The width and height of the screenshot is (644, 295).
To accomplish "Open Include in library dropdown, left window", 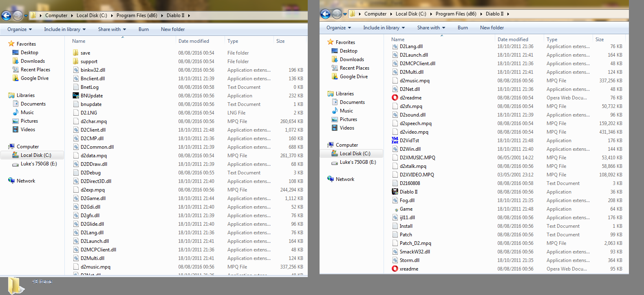I will click(x=65, y=29).
